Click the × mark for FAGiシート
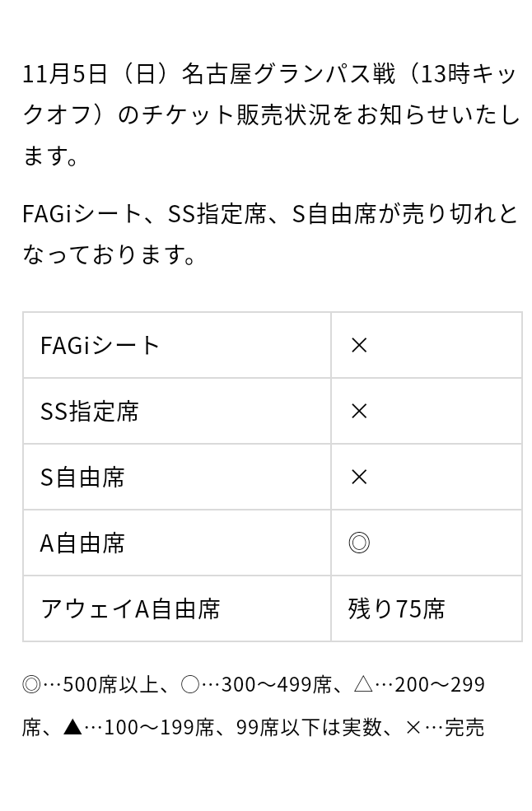Screen dimensions: 532x811 (359, 346)
